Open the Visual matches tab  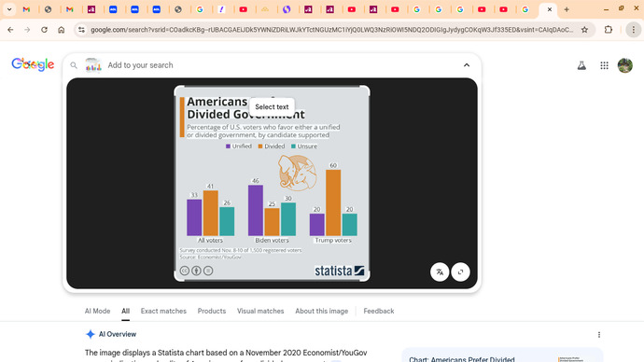coord(260,311)
